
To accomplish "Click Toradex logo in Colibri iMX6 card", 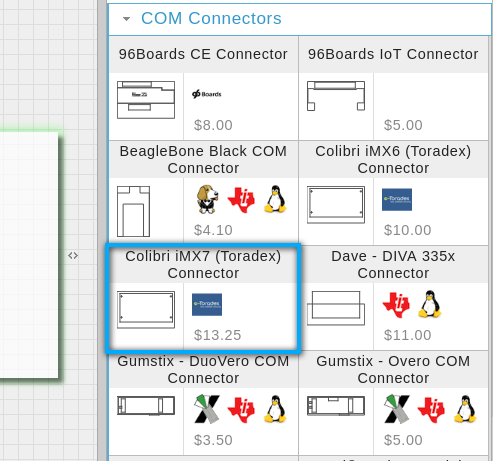I will (x=397, y=200).
